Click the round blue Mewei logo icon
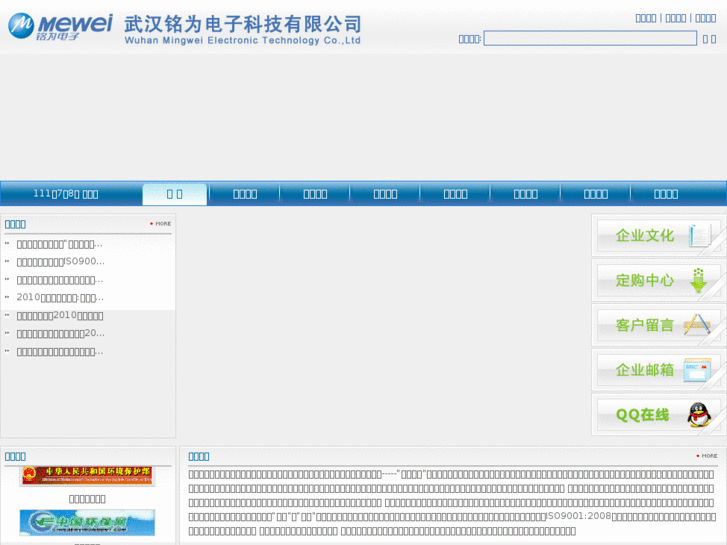Viewport: 727px width, 545px height. (x=21, y=26)
